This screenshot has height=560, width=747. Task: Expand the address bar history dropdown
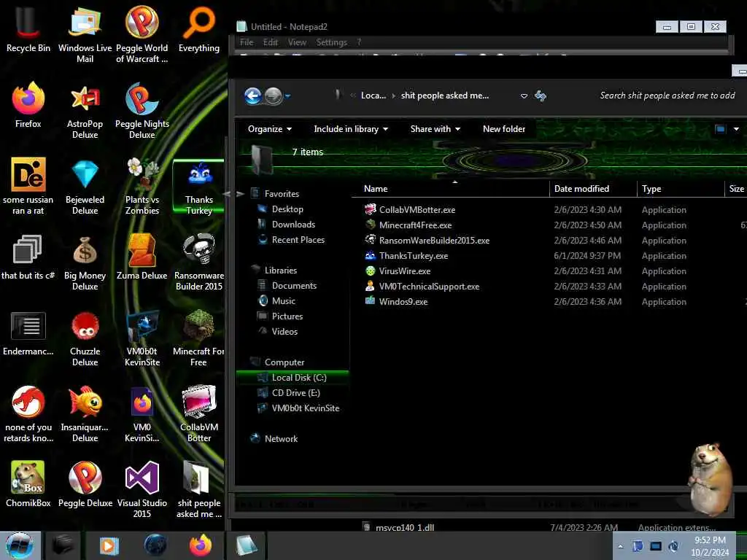tap(524, 96)
